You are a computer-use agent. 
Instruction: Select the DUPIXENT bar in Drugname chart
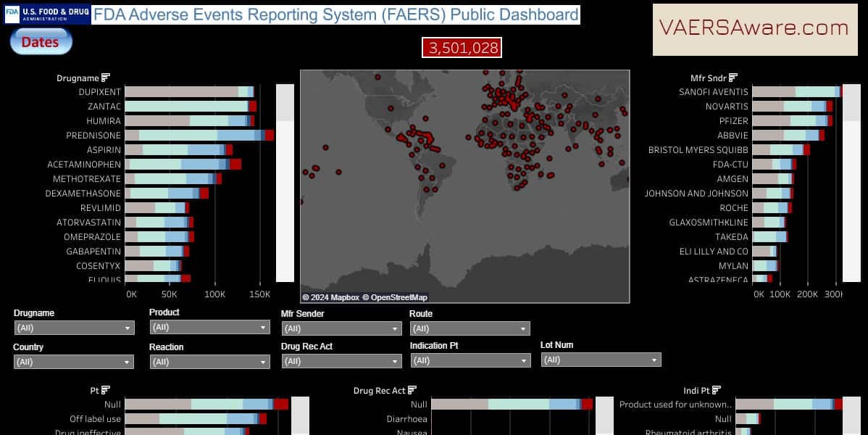pyautogui.click(x=189, y=92)
